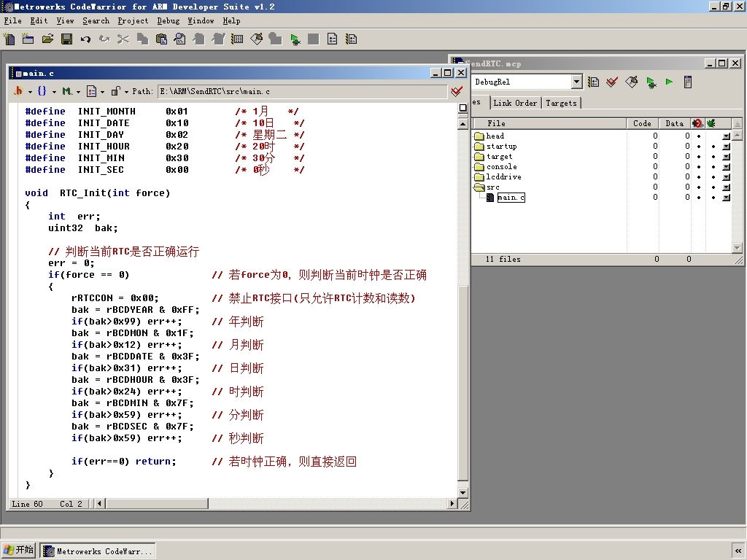Toggle the debug dot for the main.c row
747x560 pixels.
pyautogui.click(x=699, y=197)
